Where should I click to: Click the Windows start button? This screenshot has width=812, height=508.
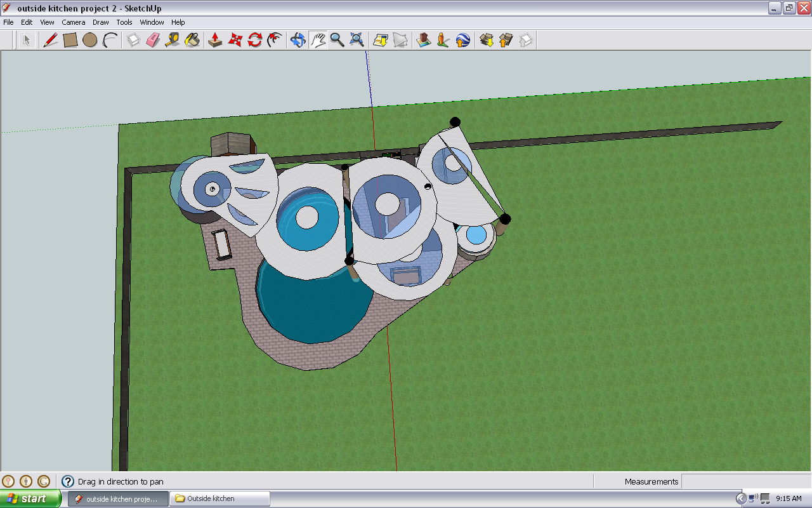point(30,498)
